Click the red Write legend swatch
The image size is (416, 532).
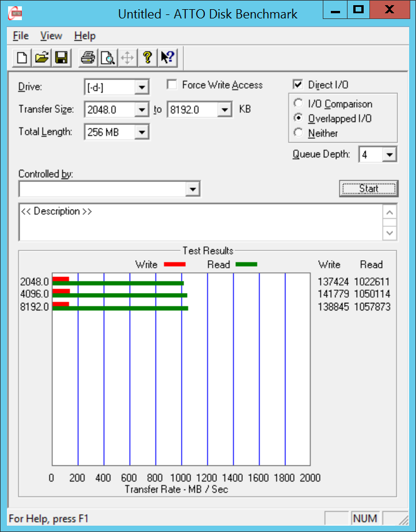pos(174,264)
